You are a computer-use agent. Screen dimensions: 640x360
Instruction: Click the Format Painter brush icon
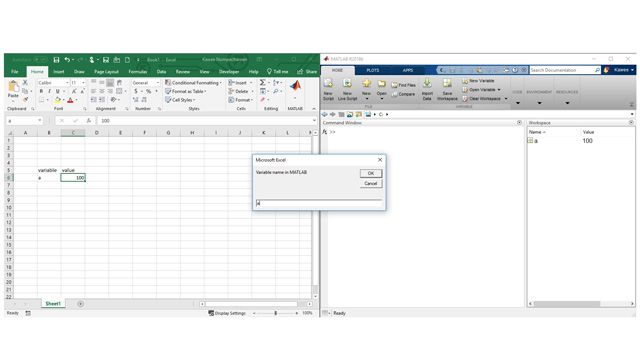(25, 99)
